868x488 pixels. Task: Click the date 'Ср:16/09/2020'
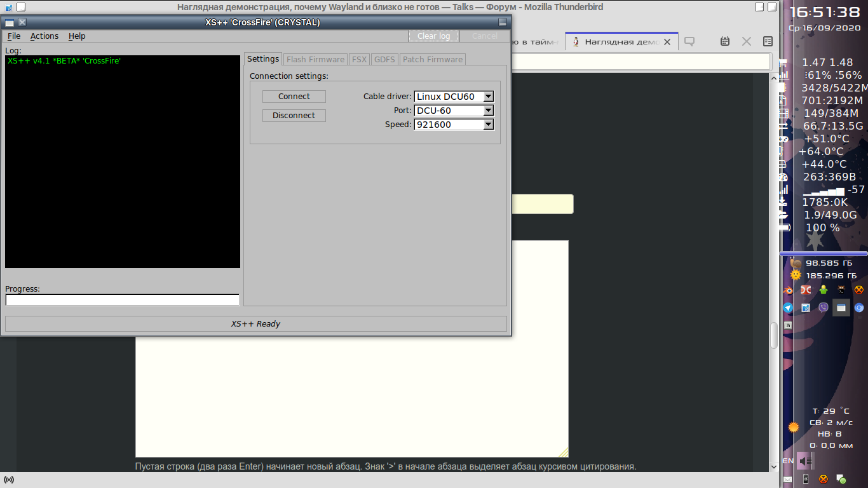coord(824,28)
